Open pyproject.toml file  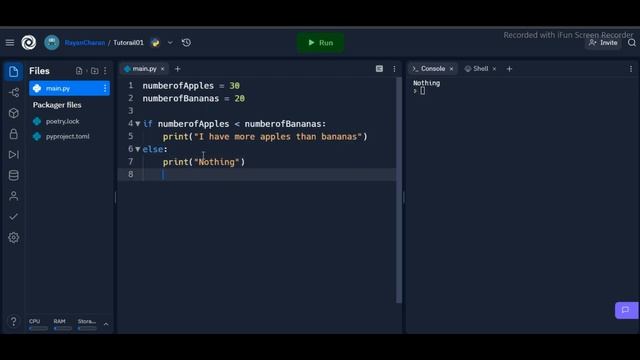[x=67, y=136]
